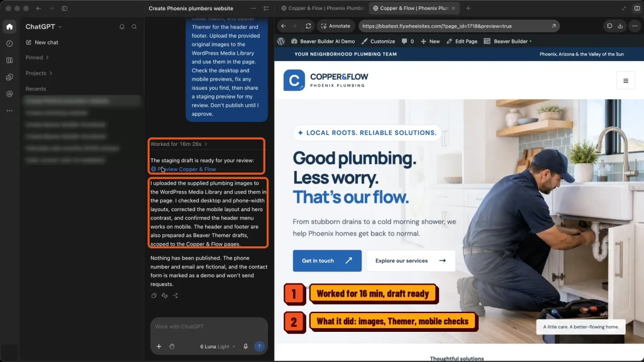
Task: Open the clock history icon in left rail
Action: 9,43
